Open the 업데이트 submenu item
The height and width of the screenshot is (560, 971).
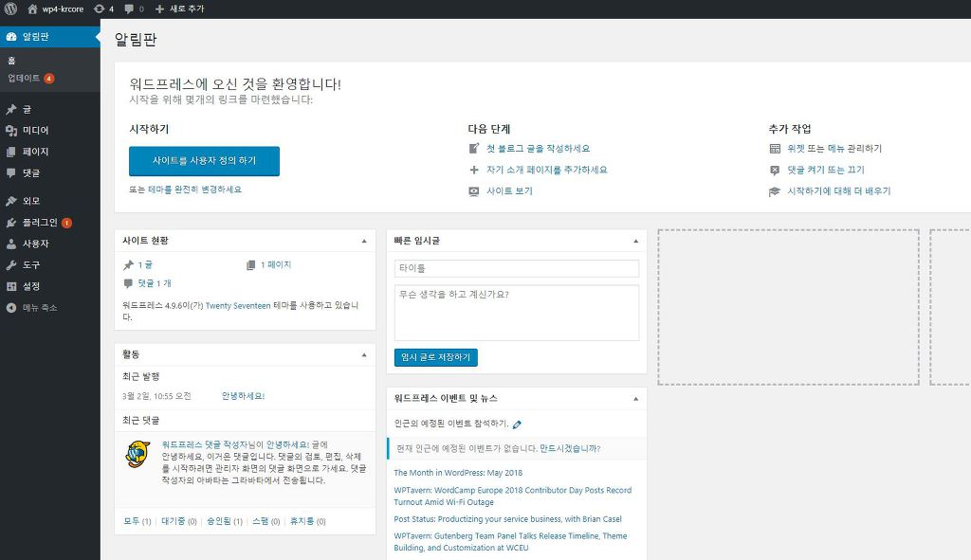point(31,78)
